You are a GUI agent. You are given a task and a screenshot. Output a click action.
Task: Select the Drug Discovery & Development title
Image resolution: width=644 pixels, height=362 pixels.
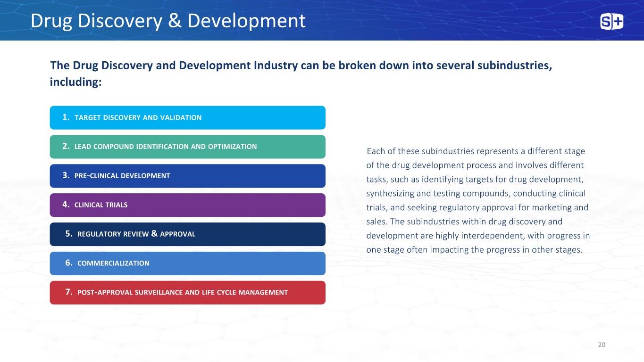168,21
